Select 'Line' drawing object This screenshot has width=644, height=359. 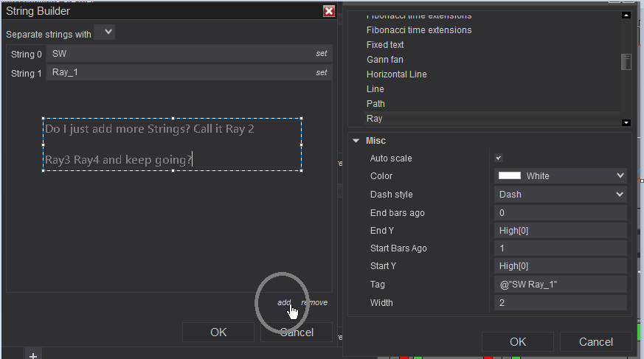click(x=375, y=89)
